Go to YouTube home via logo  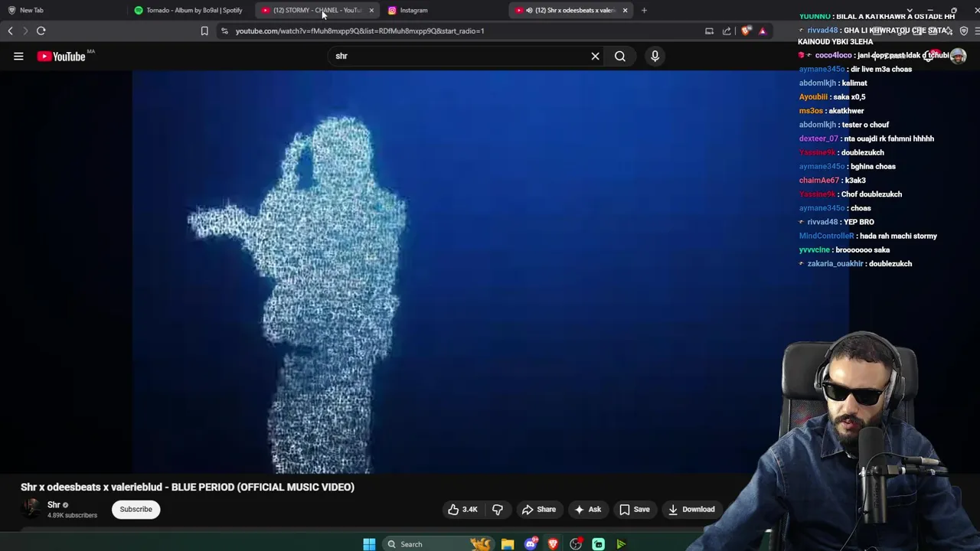point(61,56)
